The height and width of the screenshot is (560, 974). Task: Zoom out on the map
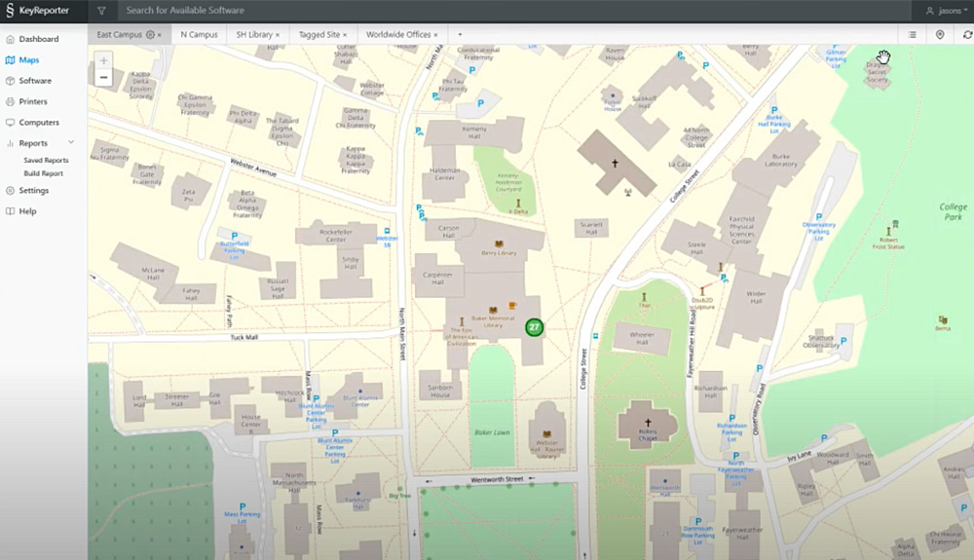104,78
